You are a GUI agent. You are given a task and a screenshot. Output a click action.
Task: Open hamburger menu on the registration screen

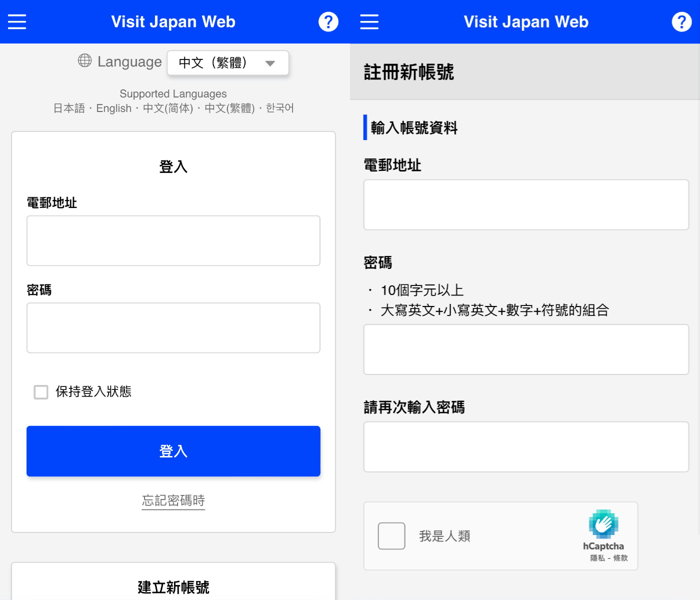369,21
